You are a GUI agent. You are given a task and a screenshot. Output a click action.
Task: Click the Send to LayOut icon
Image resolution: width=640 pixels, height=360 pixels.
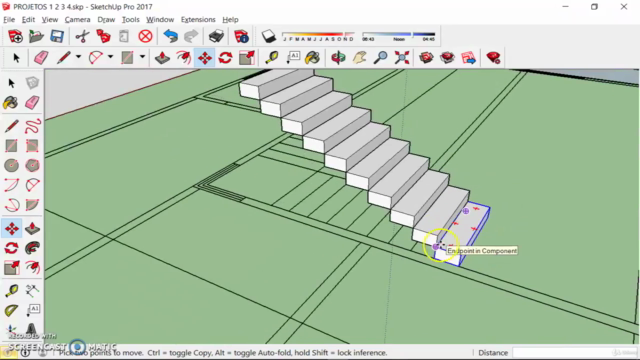point(469,58)
